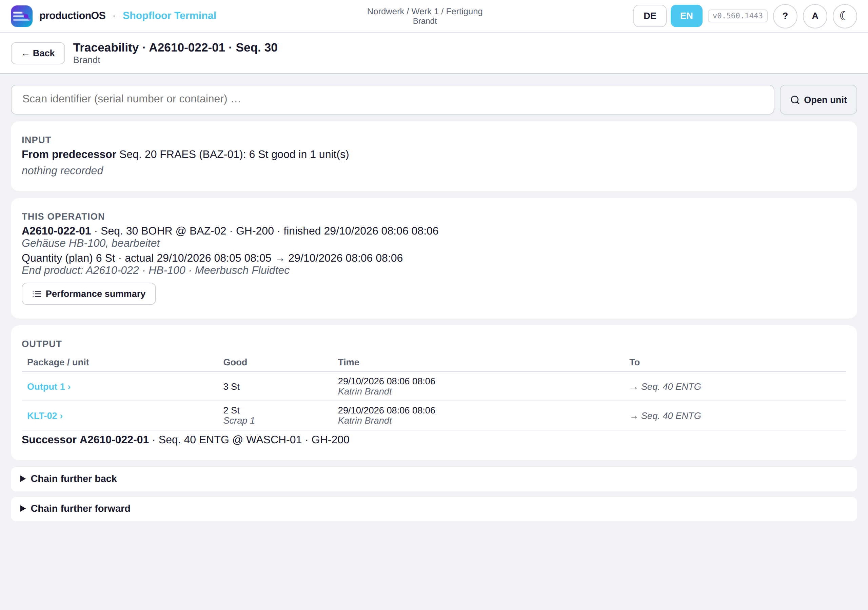Click version label v0.560.1443

tap(737, 16)
